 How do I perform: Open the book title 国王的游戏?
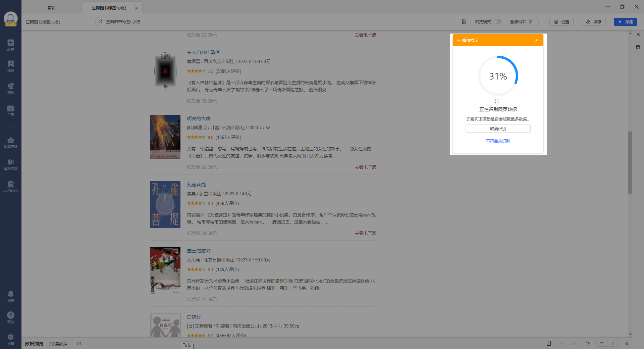click(x=199, y=251)
